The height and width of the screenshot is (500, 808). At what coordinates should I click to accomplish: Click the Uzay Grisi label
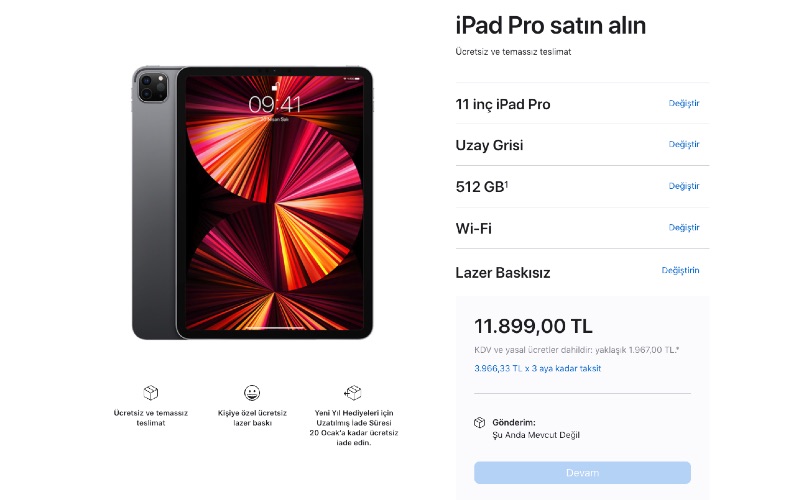coord(489,146)
